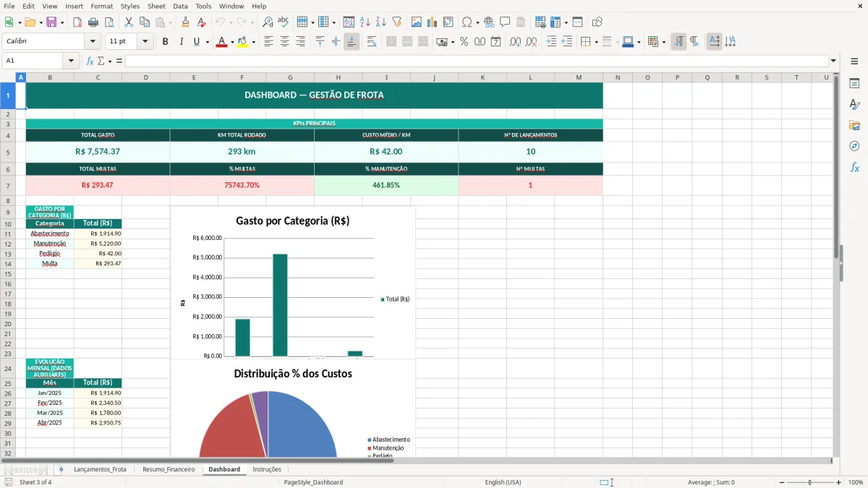Open the Select Function (sigma) dropdown
This screenshot has width=868, height=488.
coord(110,61)
